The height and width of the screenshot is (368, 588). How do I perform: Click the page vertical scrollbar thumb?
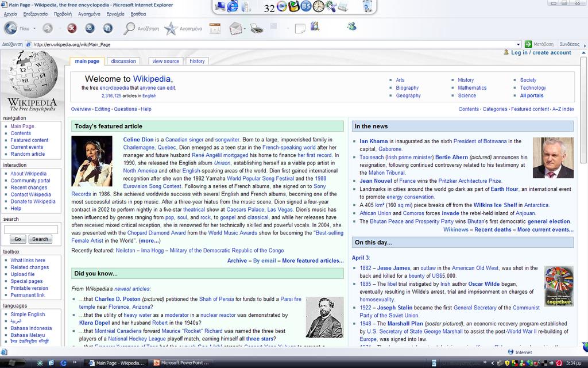583,109
